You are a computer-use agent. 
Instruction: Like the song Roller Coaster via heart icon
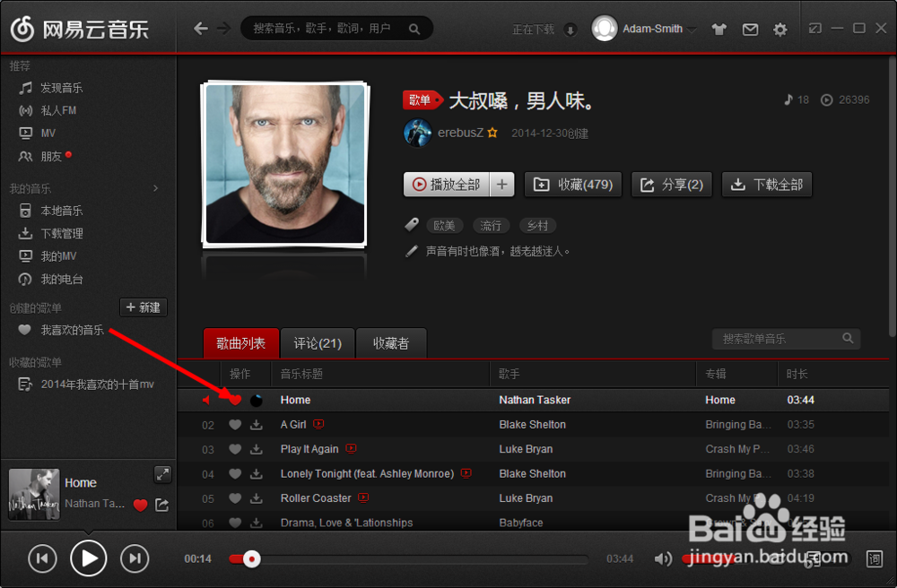[234, 497]
